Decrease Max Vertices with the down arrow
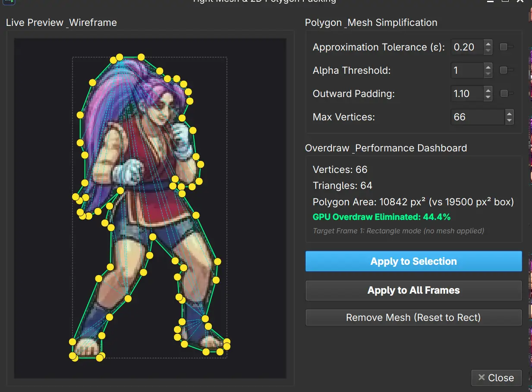 509,121
